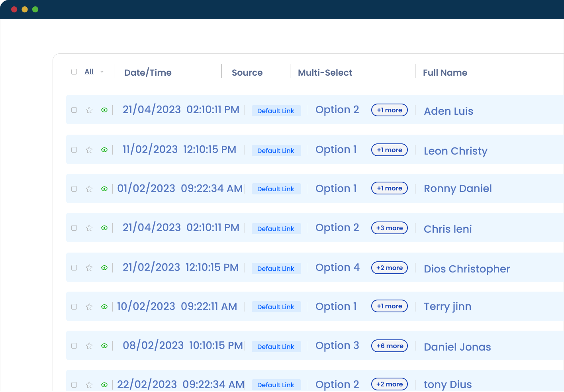This screenshot has height=392, width=564.
Task: Open Default Link for Leon Christy
Action: click(x=276, y=151)
